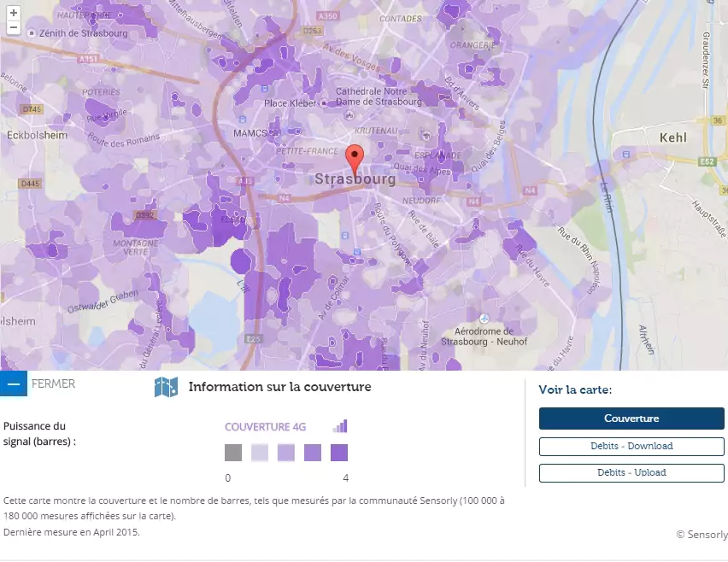
Task: Click the COUVERTURE 4G legend heading
Action: [265, 427]
